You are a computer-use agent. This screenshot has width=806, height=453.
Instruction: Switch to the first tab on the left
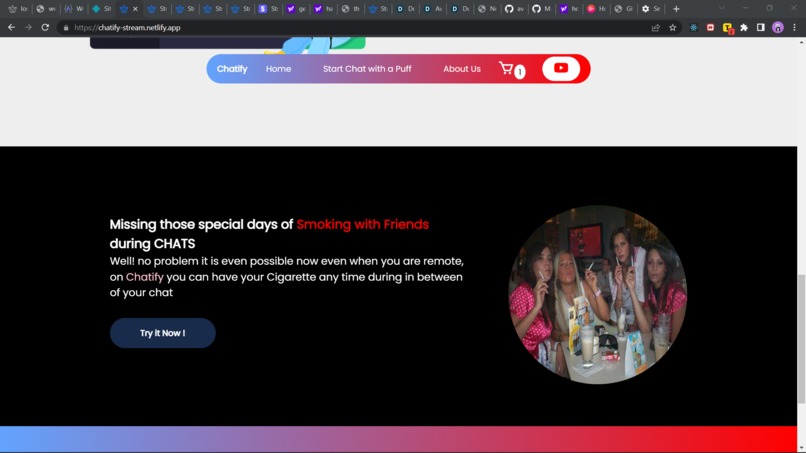18,9
